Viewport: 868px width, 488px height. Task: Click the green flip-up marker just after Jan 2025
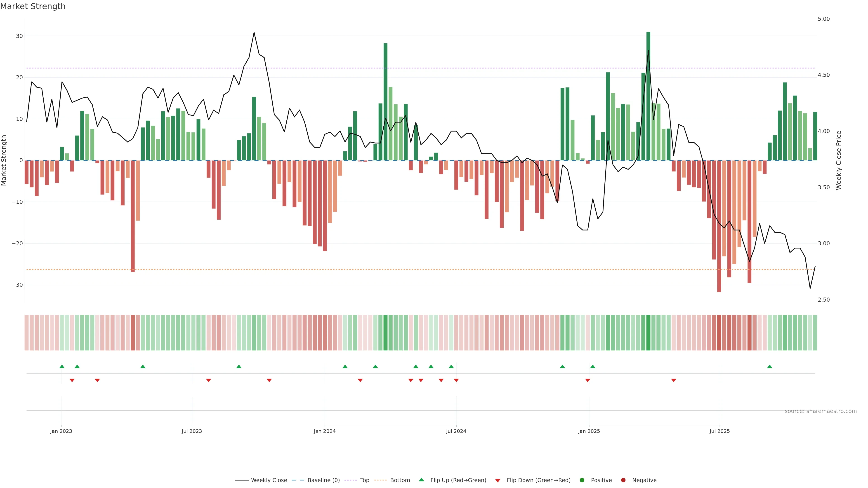[x=593, y=366]
